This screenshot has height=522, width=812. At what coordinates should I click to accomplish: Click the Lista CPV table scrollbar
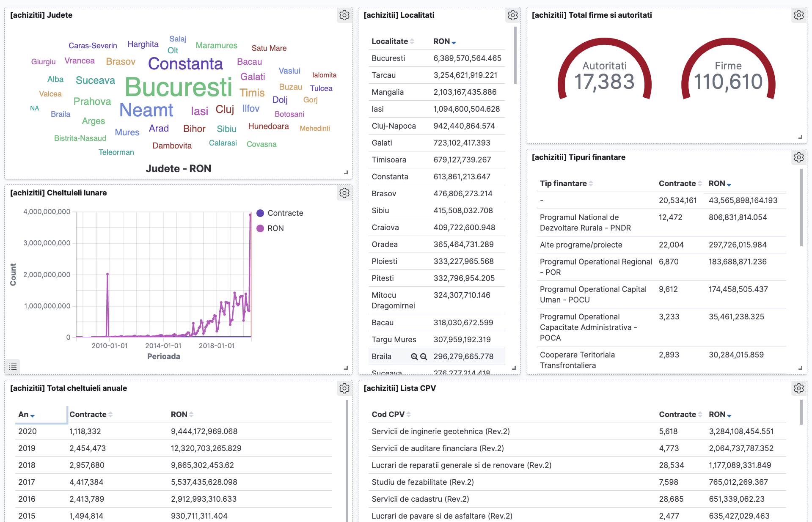click(801, 412)
